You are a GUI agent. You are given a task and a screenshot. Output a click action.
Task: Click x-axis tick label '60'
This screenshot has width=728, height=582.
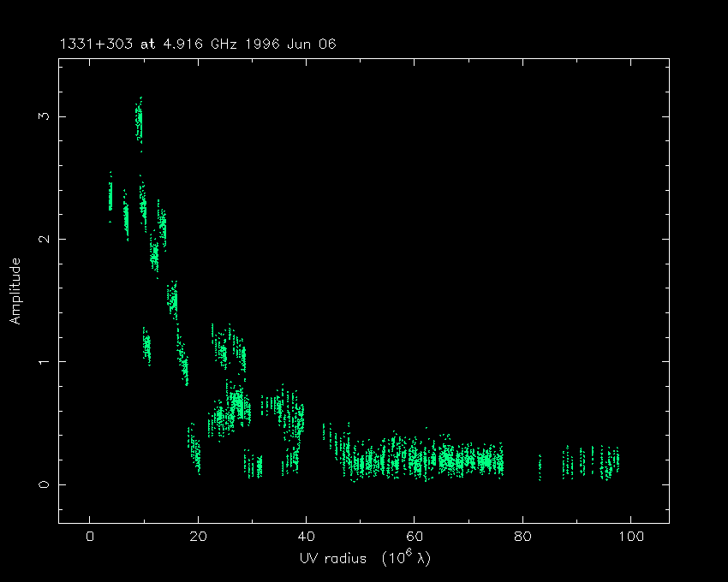415,537
